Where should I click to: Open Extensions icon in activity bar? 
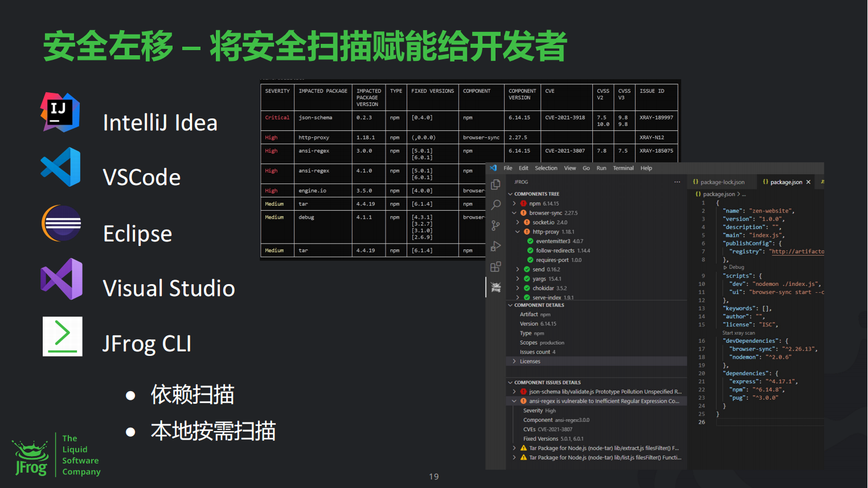(x=496, y=266)
